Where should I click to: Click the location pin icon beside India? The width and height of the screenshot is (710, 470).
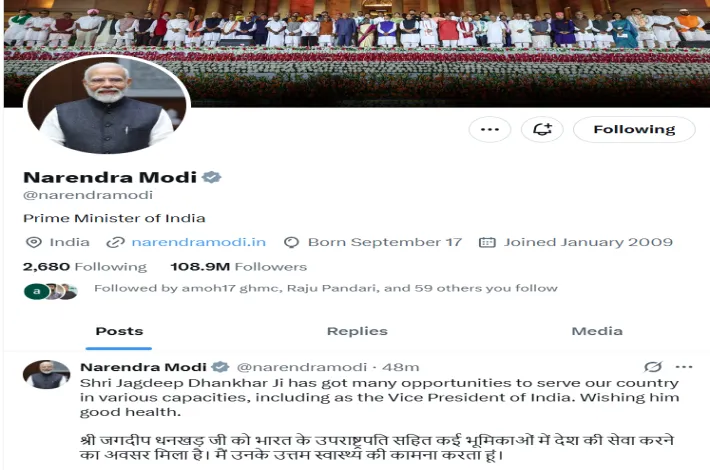(34, 242)
